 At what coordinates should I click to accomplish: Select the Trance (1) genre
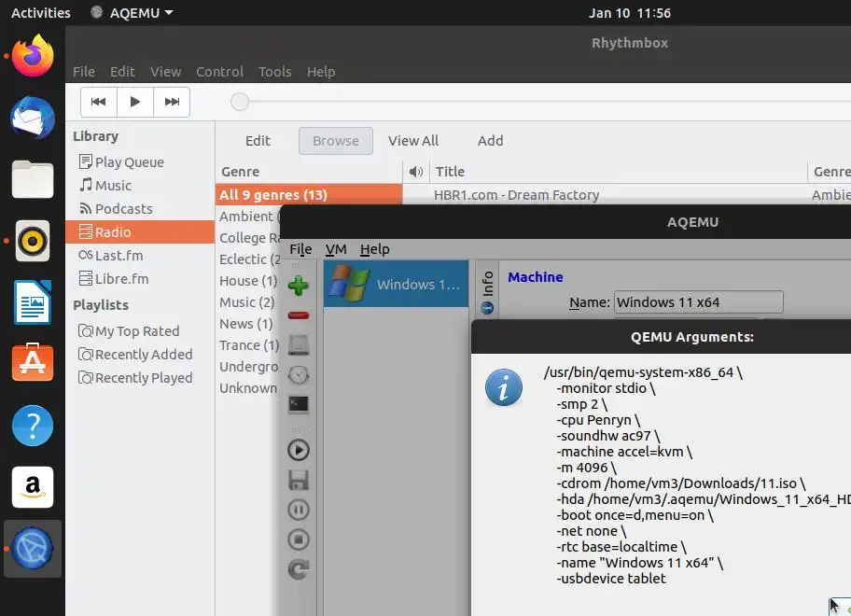tap(248, 345)
